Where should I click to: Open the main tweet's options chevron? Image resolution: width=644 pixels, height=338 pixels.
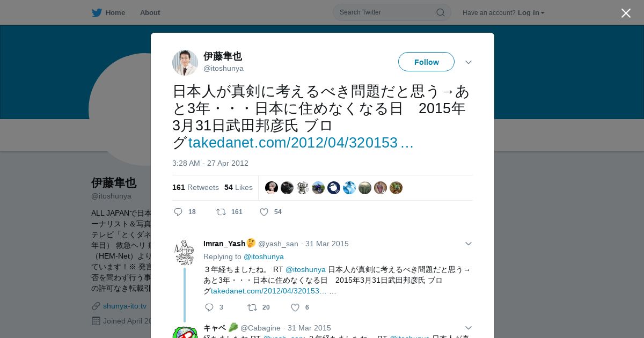pyautogui.click(x=469, y=62)
